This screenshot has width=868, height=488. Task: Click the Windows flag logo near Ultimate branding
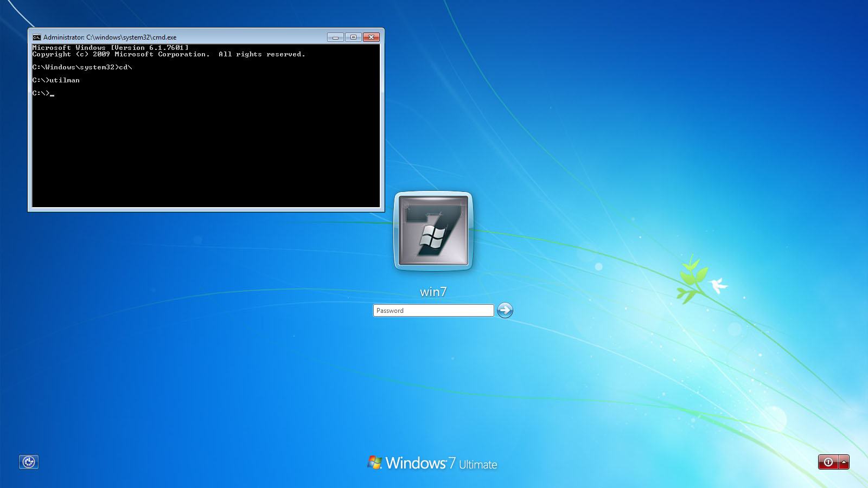[374, 464]
